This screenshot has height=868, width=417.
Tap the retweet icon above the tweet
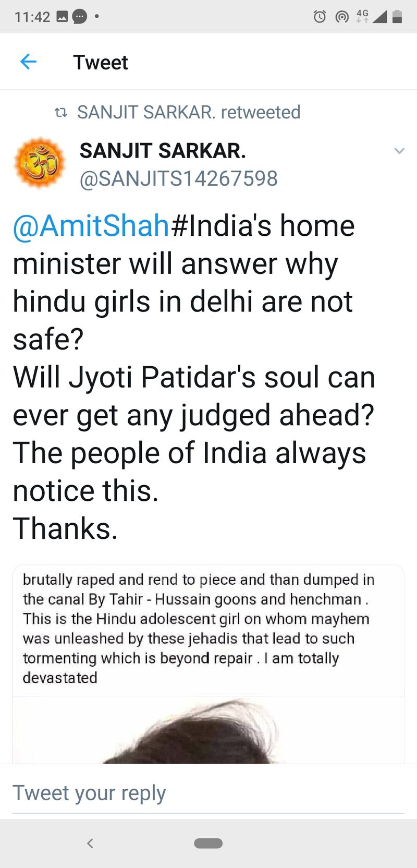click(x=61, y=112)
